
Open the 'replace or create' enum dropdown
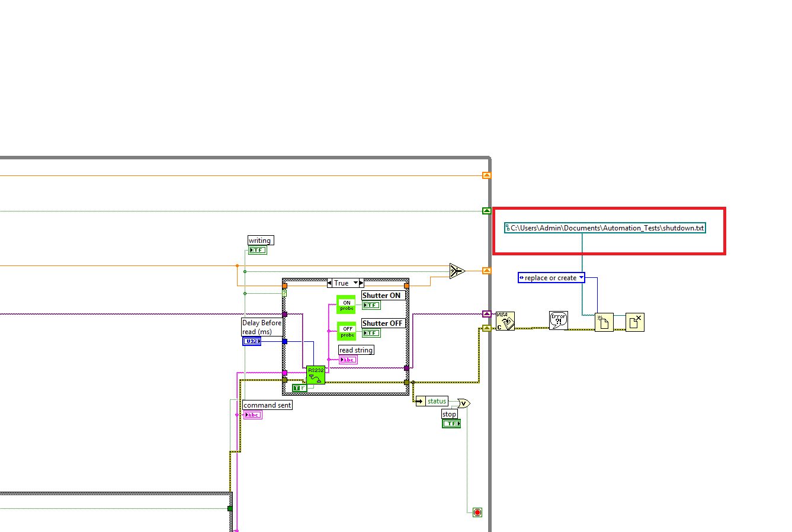pos(581,278)
